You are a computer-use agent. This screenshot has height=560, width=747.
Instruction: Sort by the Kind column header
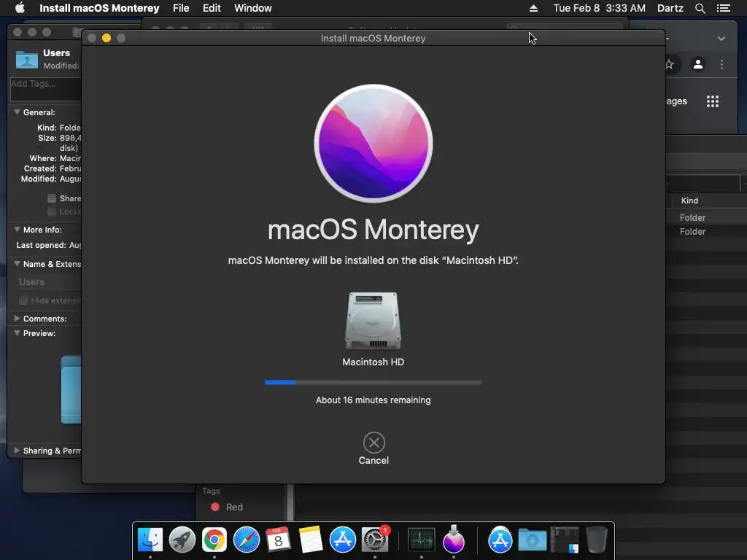(689, 201)
